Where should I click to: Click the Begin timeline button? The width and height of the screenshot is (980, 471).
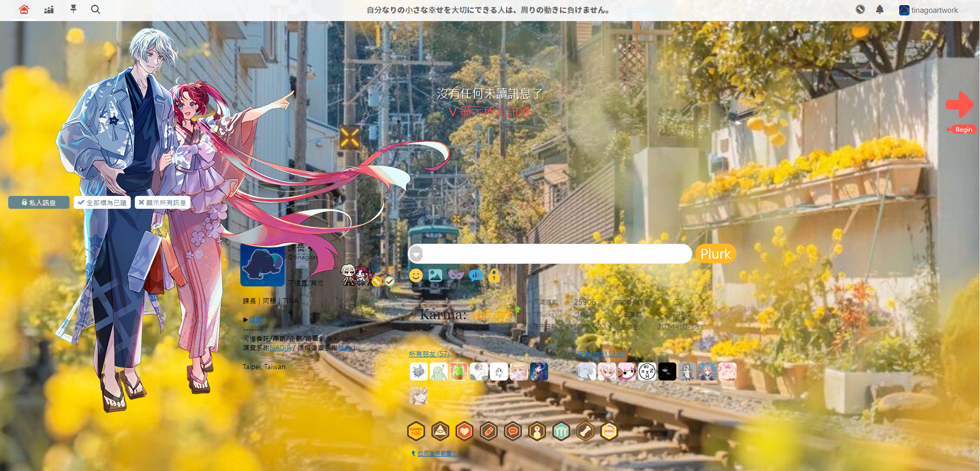963,130
